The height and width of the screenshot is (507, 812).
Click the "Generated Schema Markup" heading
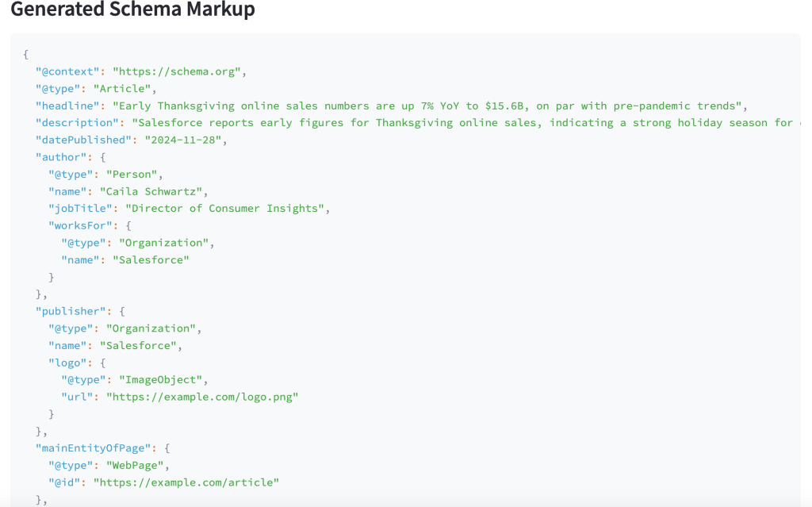coord(132,10)
